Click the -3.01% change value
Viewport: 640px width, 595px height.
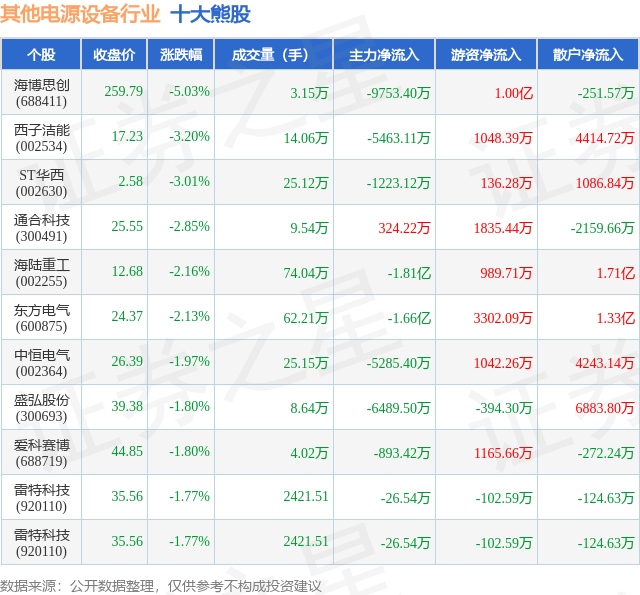click(x=189, y=181)
